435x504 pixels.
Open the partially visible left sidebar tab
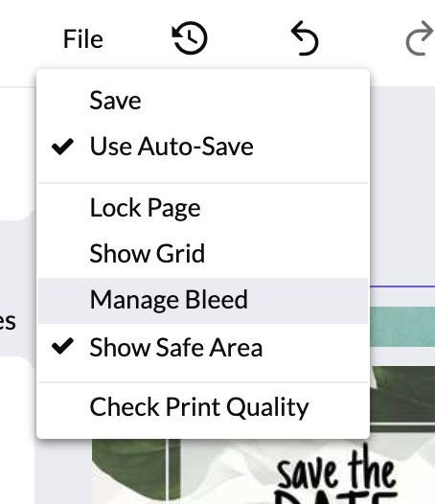pos(10,321)
